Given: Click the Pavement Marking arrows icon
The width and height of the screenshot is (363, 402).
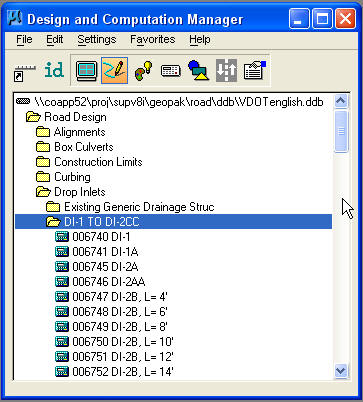Looking at the screenshot, I should coord(226,70).
